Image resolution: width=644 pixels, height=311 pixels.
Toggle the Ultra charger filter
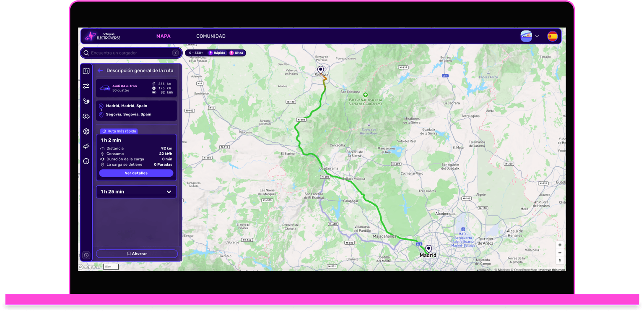[237, 52]
